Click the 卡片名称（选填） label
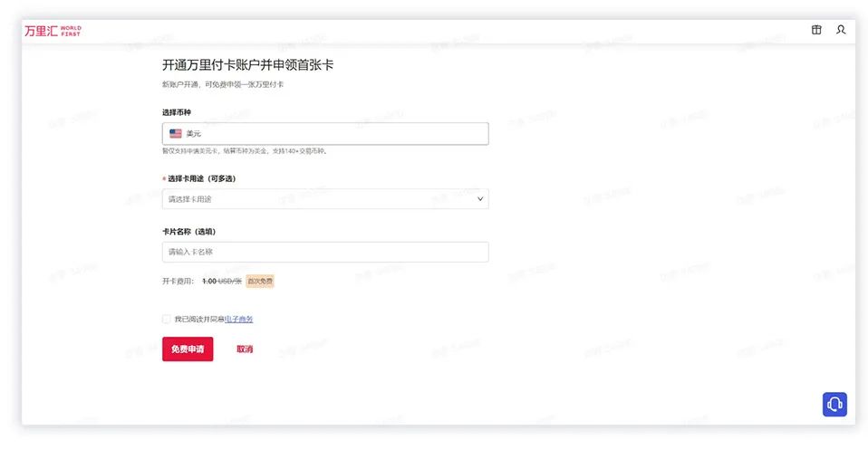Image resolution: width=868 pixels, height=450 pixels. tap(188, 232)
